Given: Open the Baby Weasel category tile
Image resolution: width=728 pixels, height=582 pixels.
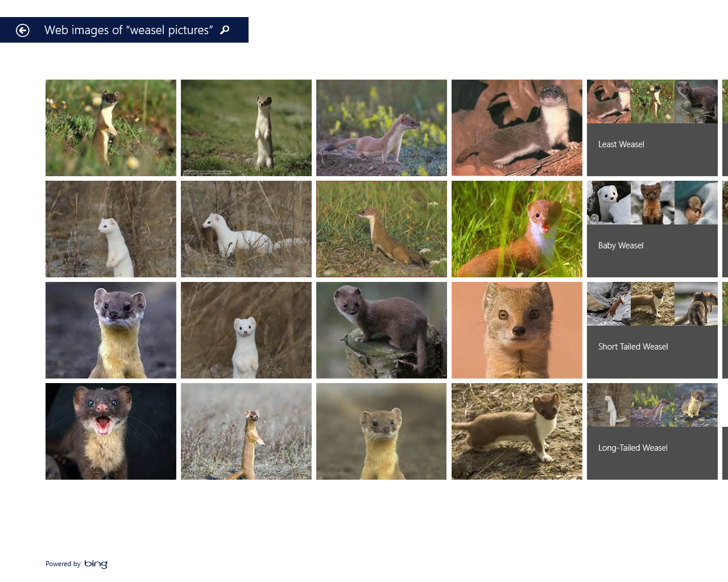Looking at the screenshot, I should (x=652, y=229).
